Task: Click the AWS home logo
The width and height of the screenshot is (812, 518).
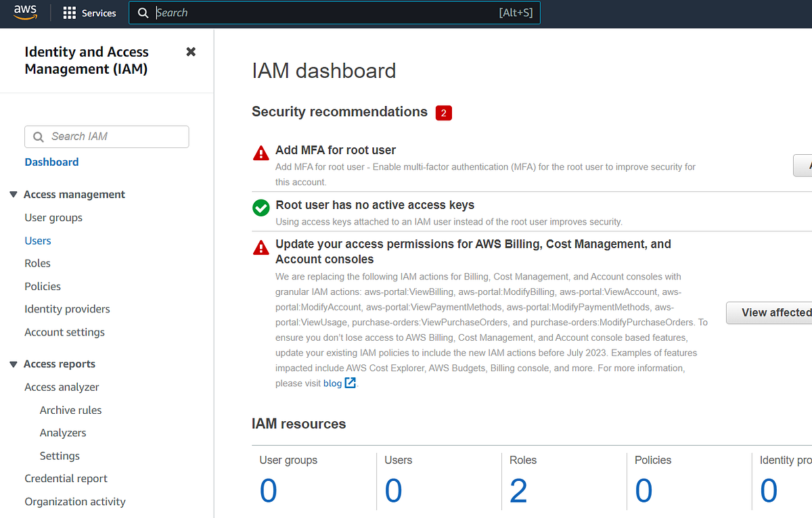Action: tap(25, 12)
